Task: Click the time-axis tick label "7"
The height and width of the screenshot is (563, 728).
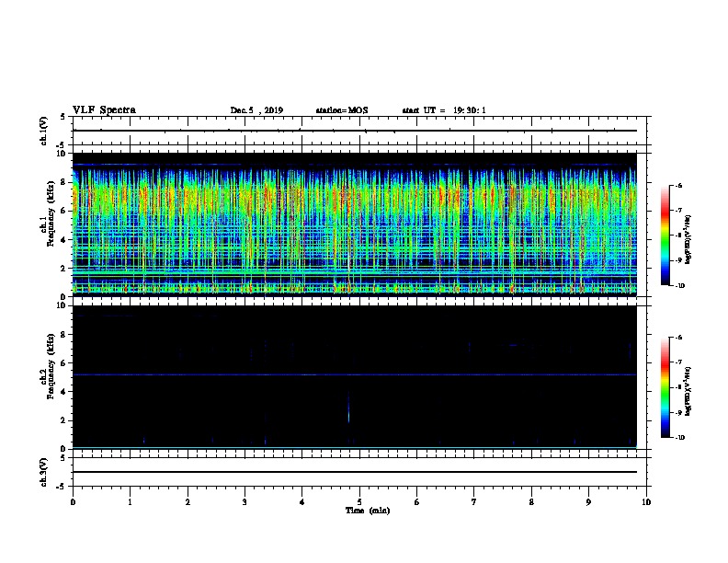Action: [x=474, y=501]
